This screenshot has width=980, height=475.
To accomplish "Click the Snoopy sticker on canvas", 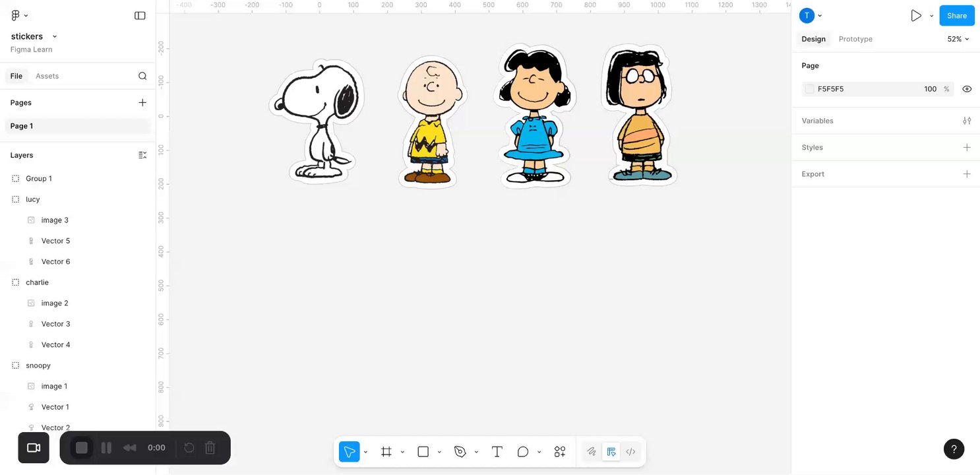I will pos(318,121).
